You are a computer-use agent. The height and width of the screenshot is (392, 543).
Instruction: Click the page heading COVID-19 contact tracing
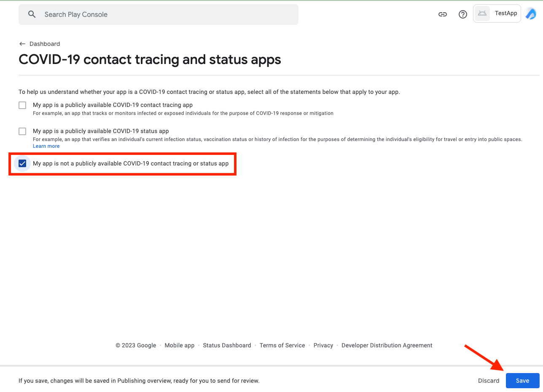point(150,59)
